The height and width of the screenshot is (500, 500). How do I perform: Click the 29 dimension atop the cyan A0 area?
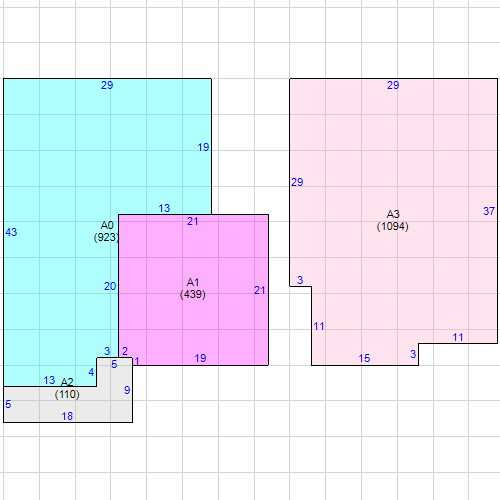coord(107,85)
